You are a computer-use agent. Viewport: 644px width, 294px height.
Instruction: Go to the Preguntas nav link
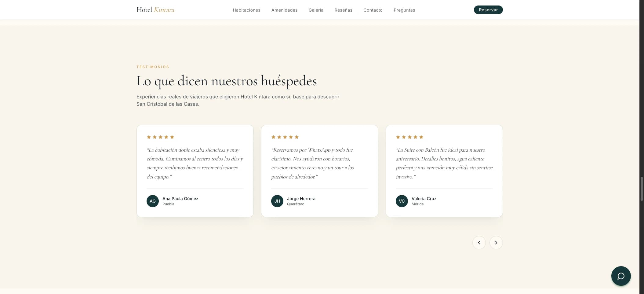pyautogui.click(x=404, y=10)
